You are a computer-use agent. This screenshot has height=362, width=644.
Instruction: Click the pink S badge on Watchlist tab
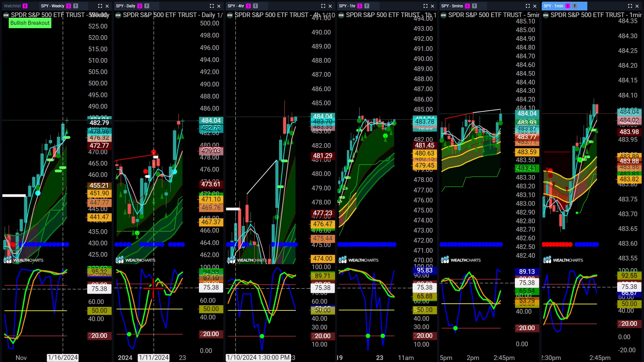coord(25,6)
